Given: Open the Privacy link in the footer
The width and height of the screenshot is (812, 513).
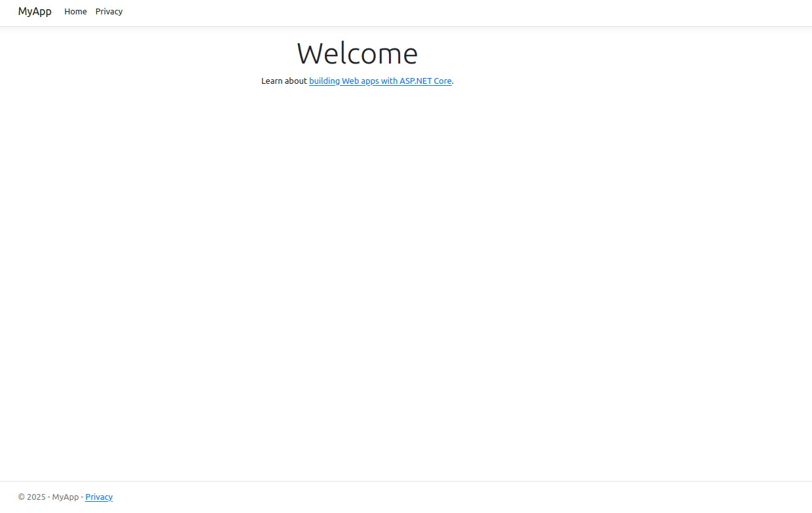Looking at the screenshot, I should pyautogui.click(x=99, y=497).
